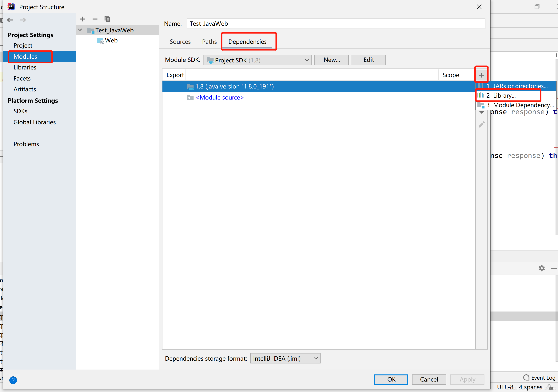The width and height of the screenshot is (558, 392).
Task: Move dependency down with arrow icon
Action: (482, 112)
